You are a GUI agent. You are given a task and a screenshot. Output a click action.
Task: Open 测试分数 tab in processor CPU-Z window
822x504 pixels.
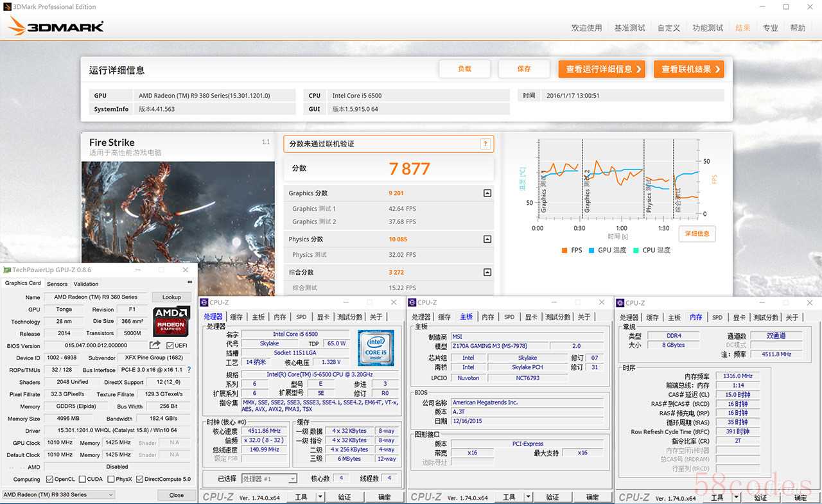tap(350, 317)
